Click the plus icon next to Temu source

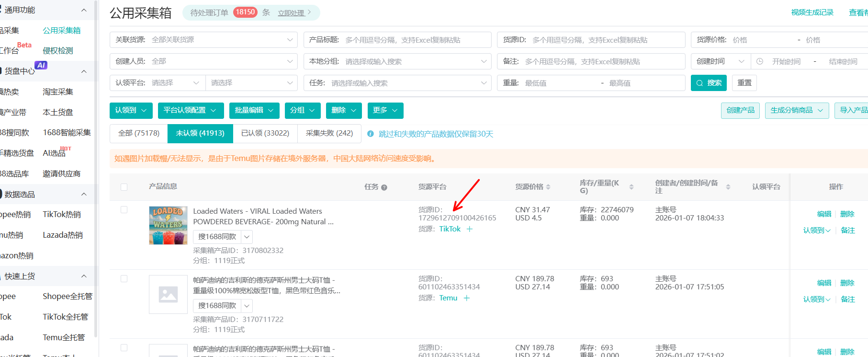click(x=467, y=298)
